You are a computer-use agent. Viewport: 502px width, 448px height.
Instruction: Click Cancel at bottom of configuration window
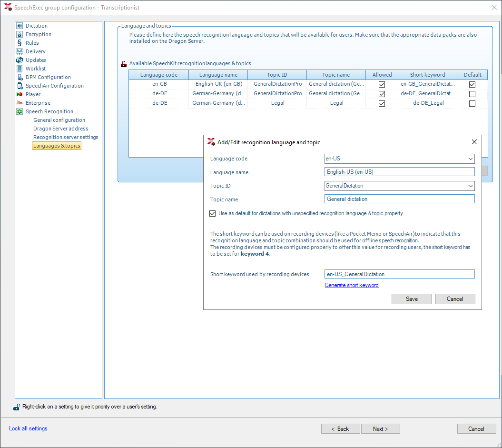(x=476, y=429)
